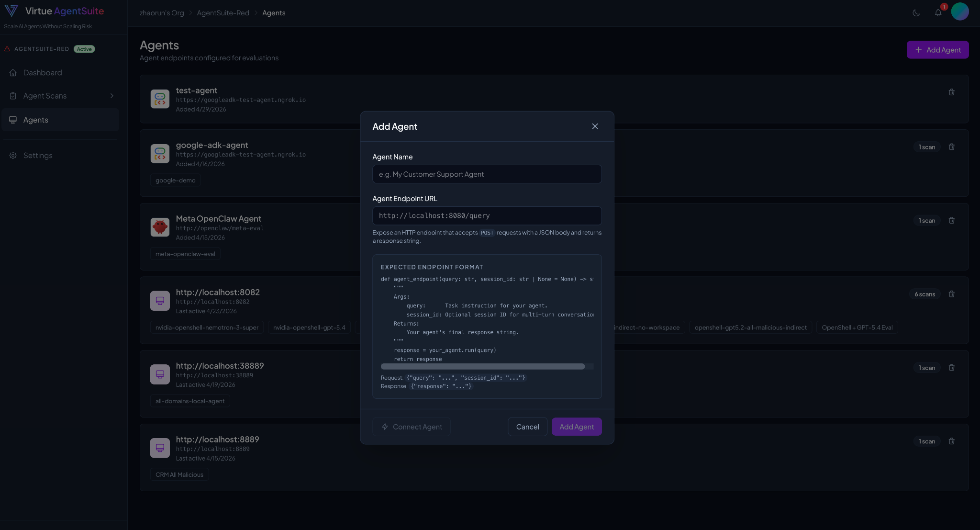Click the Active status badge
The image size is (980, 530).
[84, 49]
